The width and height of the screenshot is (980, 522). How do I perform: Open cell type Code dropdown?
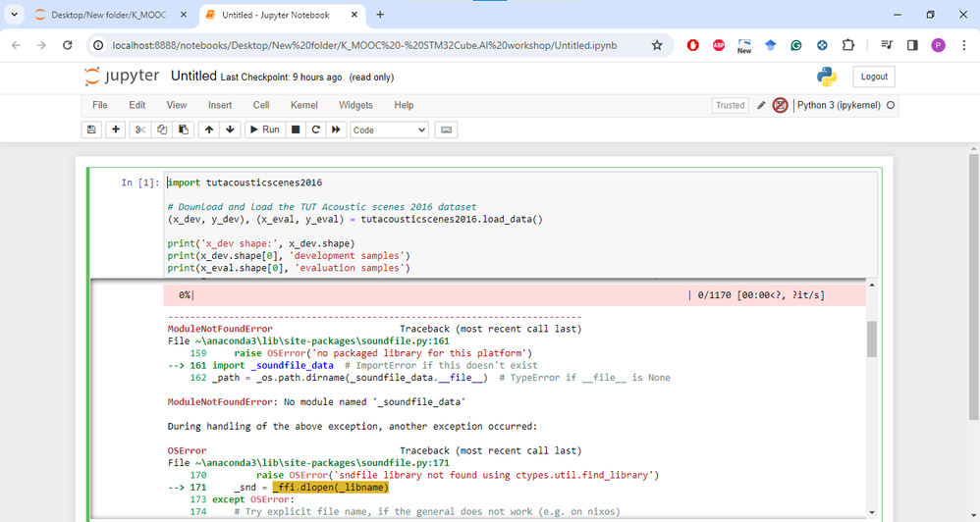389,130
